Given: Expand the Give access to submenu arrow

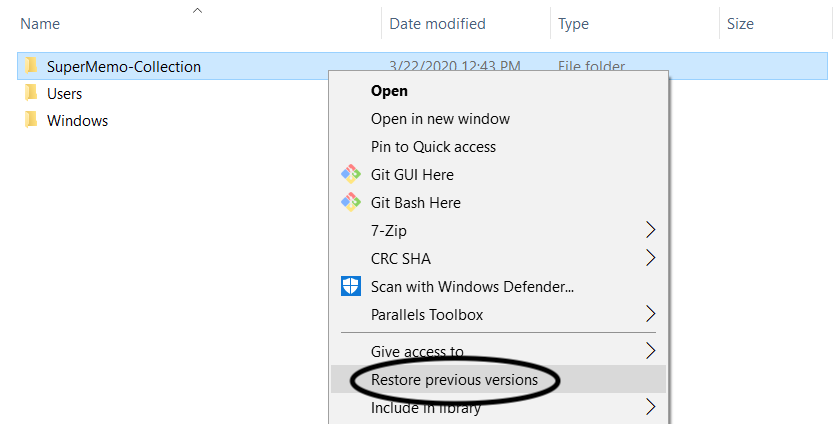Looking at the screenshot, I should [x=650, y=351].
